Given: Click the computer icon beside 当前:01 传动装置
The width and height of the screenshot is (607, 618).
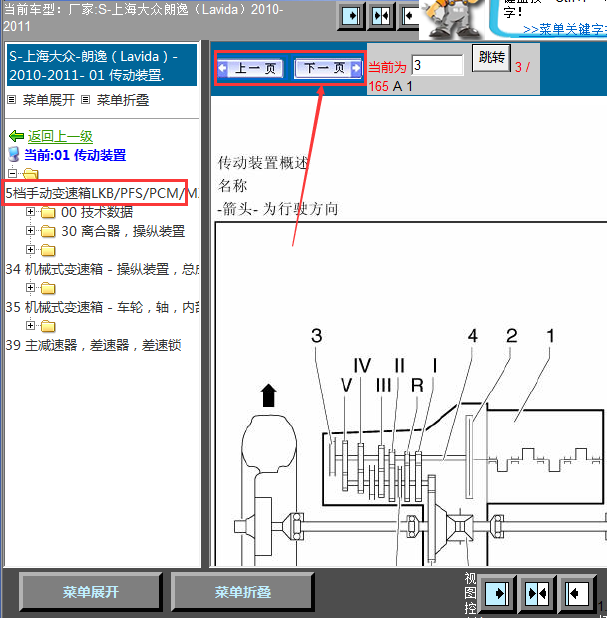Looking at the screenshot, I should [14, 154].
